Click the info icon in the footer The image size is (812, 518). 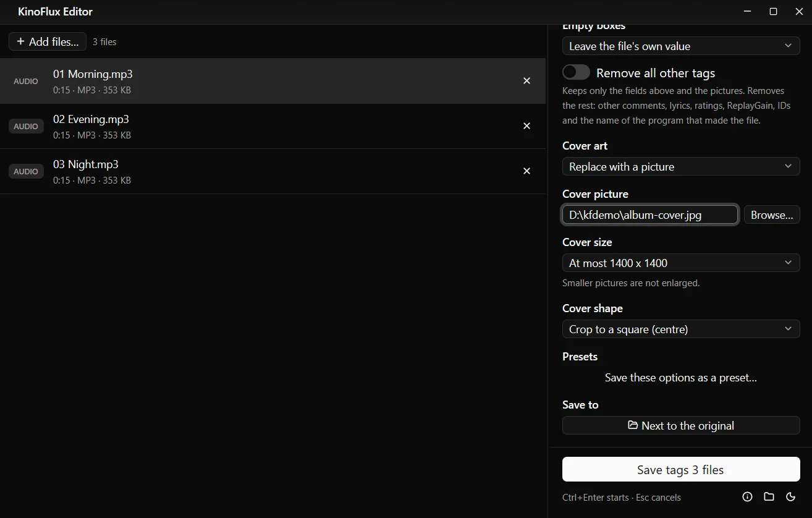[747, 497]
